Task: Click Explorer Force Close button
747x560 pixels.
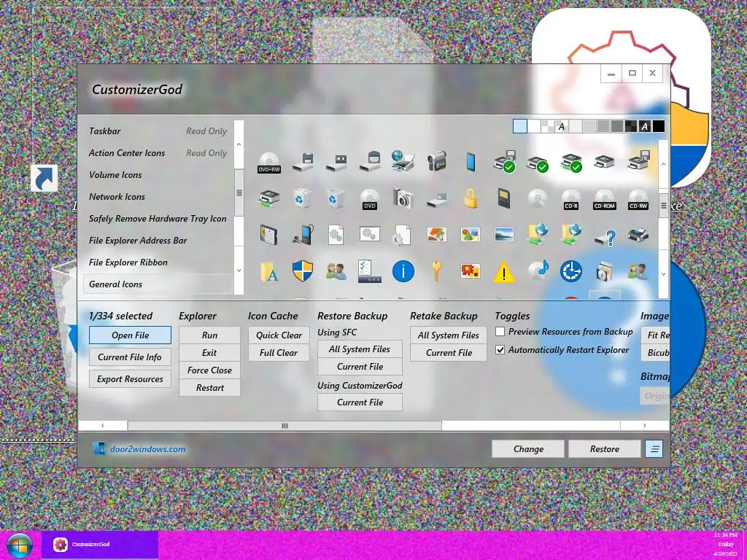Action: (209, 370)
